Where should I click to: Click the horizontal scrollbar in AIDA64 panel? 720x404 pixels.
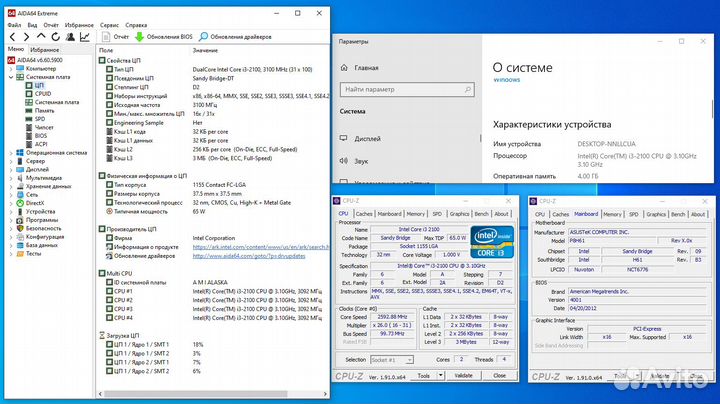(196, 394)
